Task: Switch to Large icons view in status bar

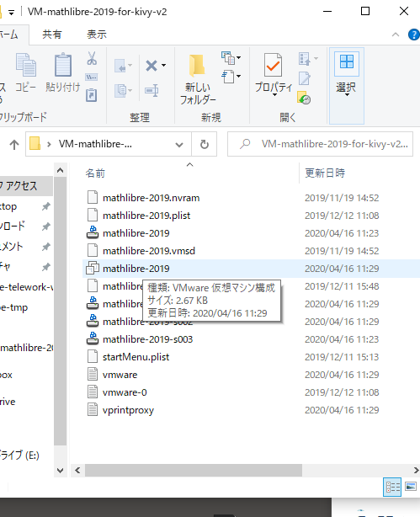Action: [x=411, y=487]
